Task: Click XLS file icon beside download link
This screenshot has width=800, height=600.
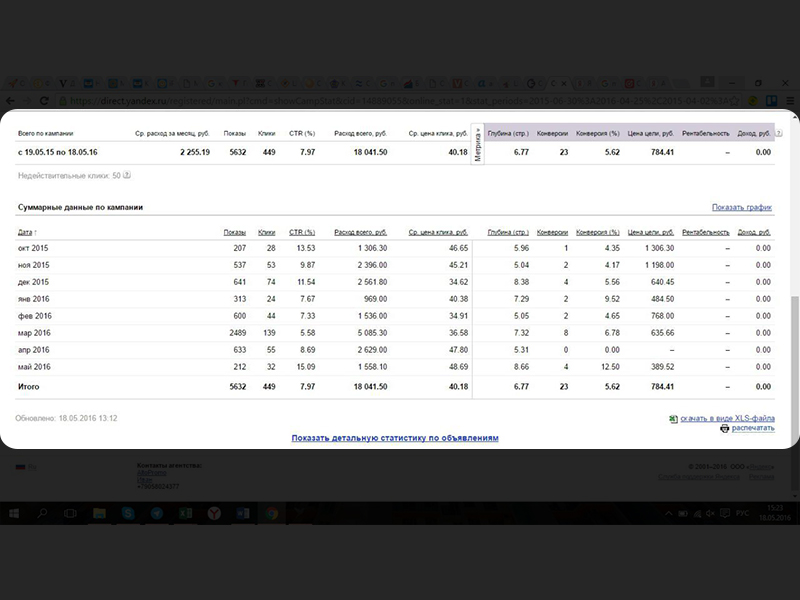Action: [673, 419]
